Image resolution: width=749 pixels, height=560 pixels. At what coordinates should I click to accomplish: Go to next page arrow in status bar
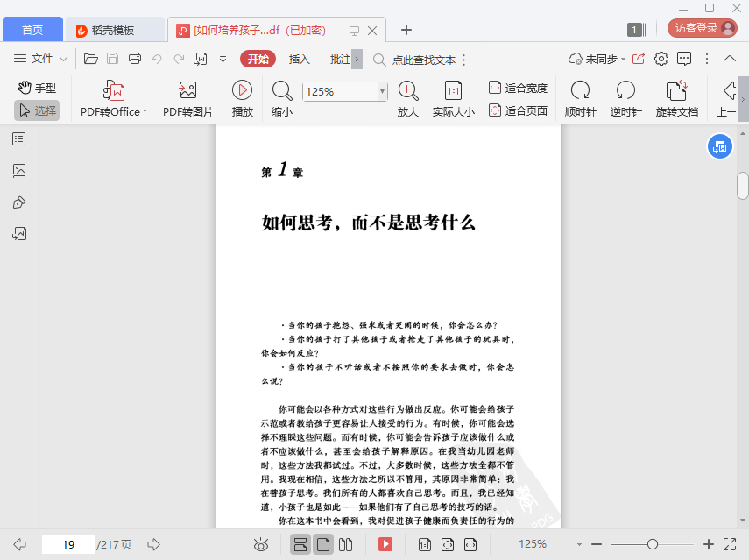tap(153, 544)
